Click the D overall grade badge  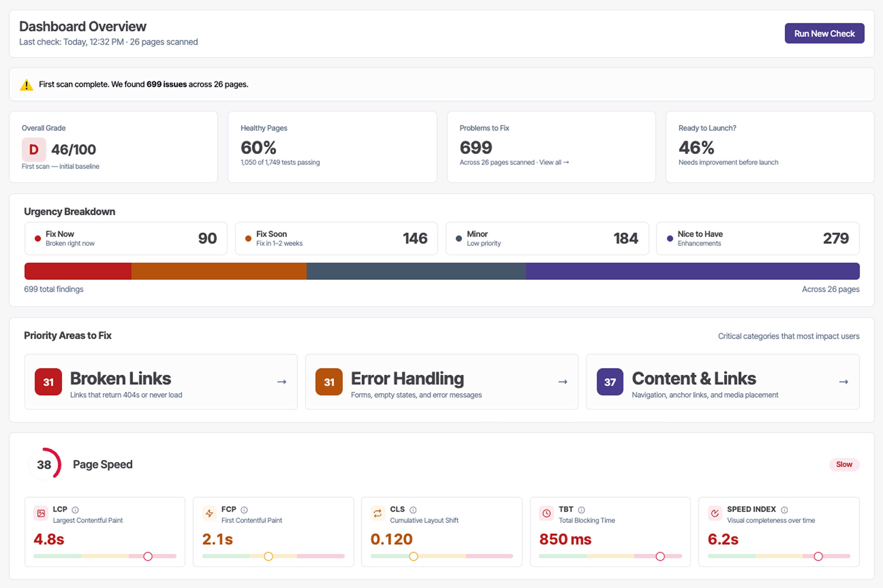pos(34,150)
